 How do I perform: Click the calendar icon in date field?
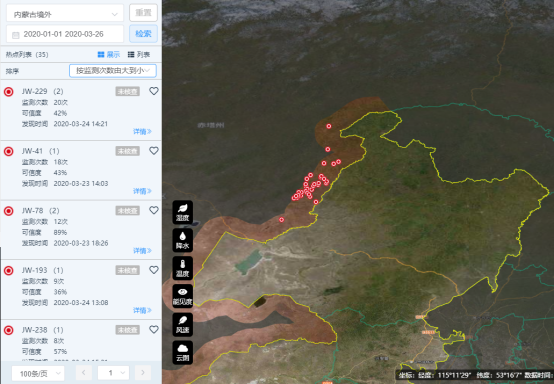coord(16,35)
